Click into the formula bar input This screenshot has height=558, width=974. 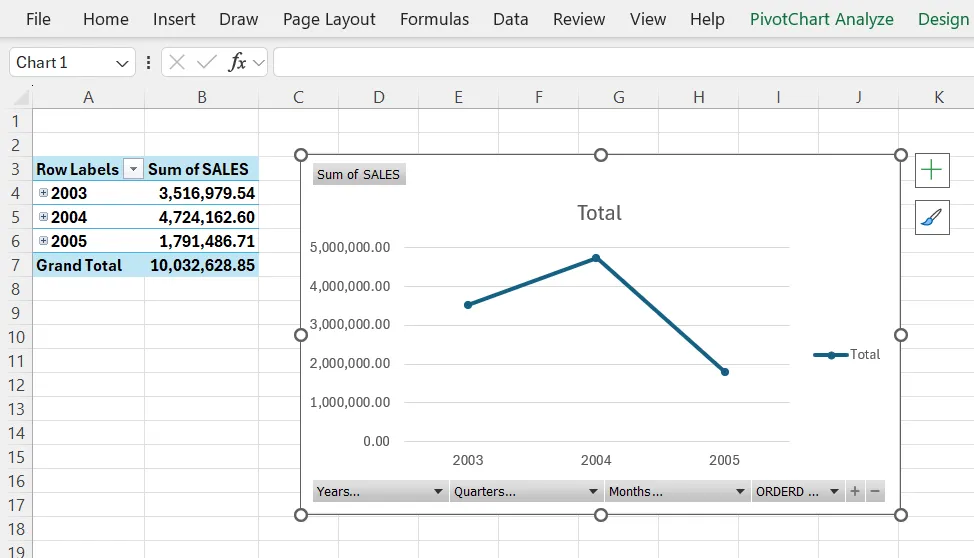(623, 62)
